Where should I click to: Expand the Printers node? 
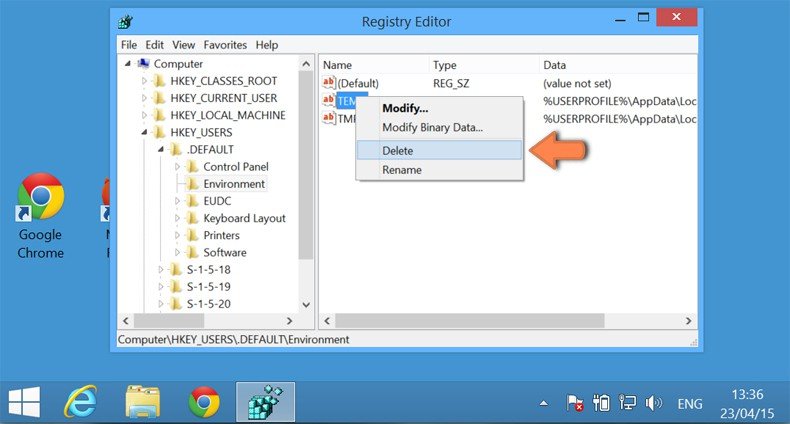(177, 235)
